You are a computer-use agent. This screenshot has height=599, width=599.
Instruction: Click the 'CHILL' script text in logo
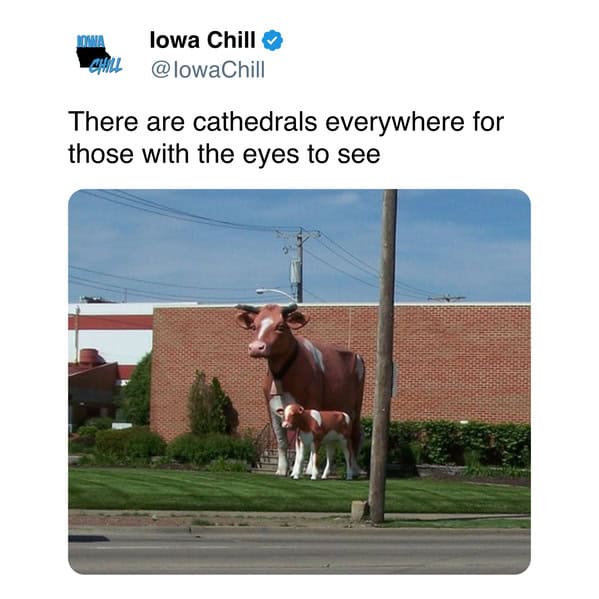pos(106,66)
